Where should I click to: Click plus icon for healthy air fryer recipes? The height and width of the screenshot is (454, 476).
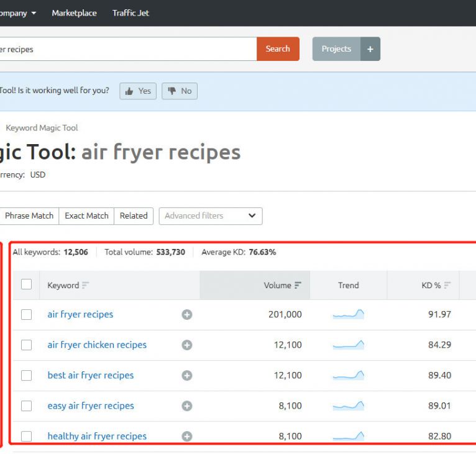pos(187,437)
